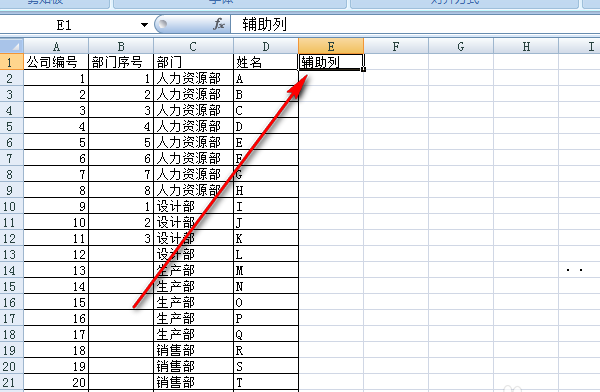The height and width of the screenshot is (392, 600).
Task: Click company number cell 15 in row 16
Action: coord(56,302)
